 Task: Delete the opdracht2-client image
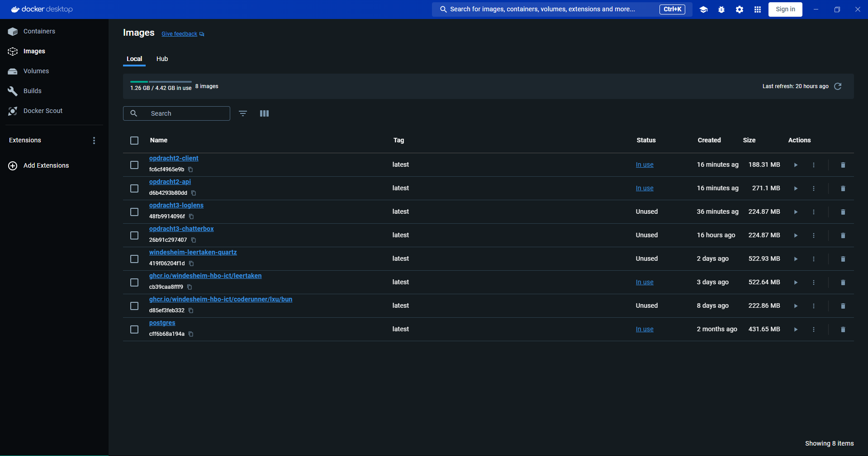click(x=843, y=165)
